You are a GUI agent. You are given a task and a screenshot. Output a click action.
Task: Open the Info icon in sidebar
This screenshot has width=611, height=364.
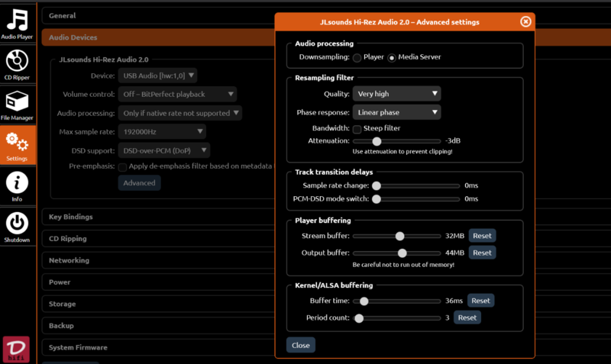pyautogui.click(x=17, y=185)
